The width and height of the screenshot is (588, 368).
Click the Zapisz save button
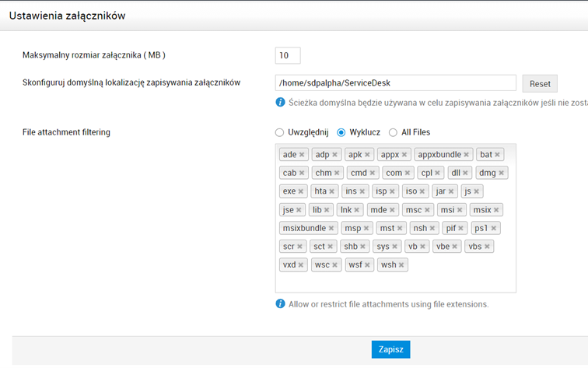(390, 349)
